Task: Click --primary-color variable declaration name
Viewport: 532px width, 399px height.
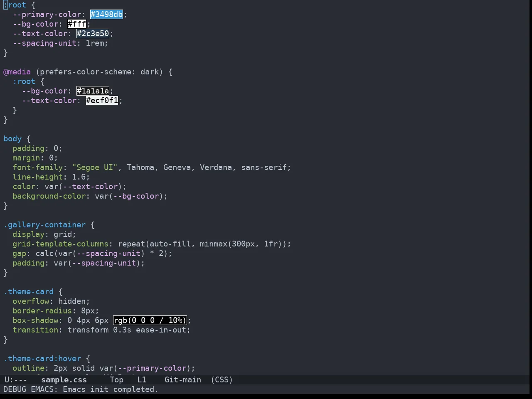Action: (x=47, y=15)
